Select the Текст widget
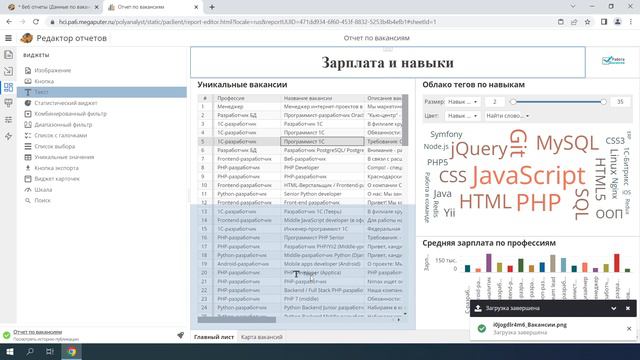This screenshot has height=360, width=640. (x=102, y=92)
